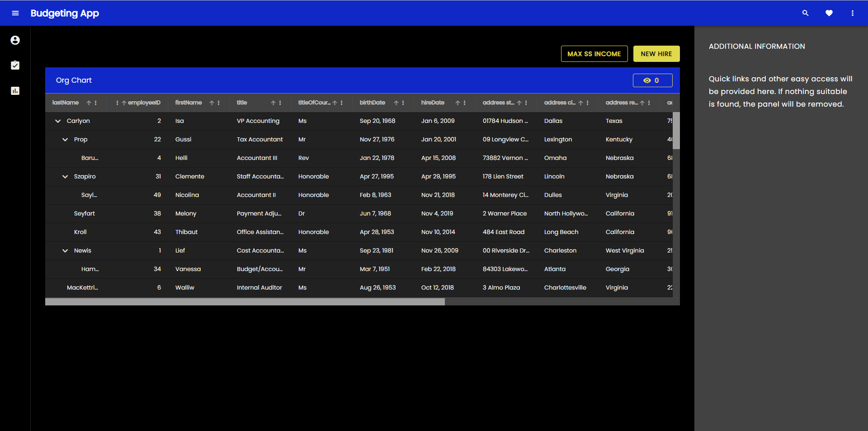Toggle the eye visibility counter in Org Chart header

(x=652, y=80)
